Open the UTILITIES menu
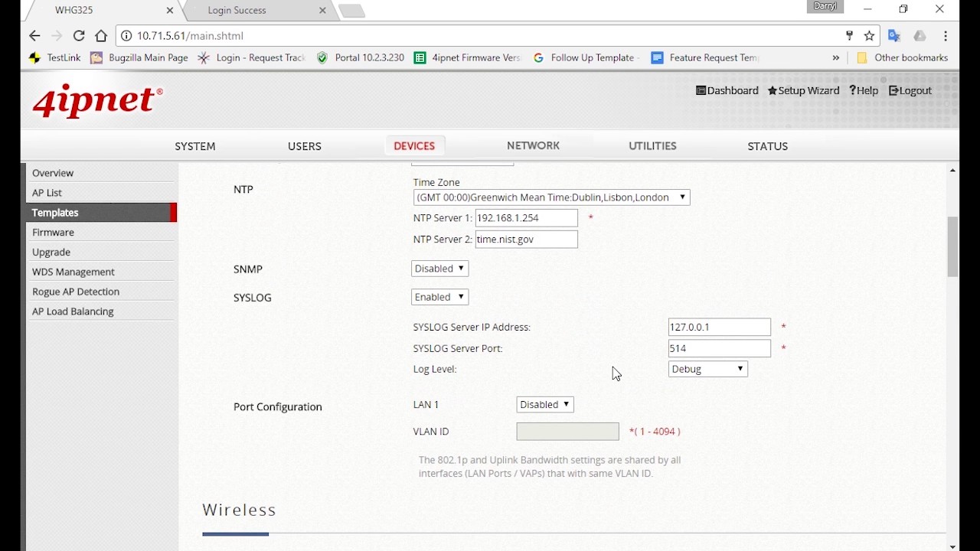Screen dimensions: 980x551 [x=652, y=146]
